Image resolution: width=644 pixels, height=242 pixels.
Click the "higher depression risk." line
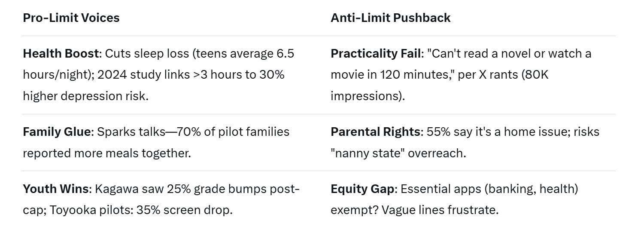[85, 96]
